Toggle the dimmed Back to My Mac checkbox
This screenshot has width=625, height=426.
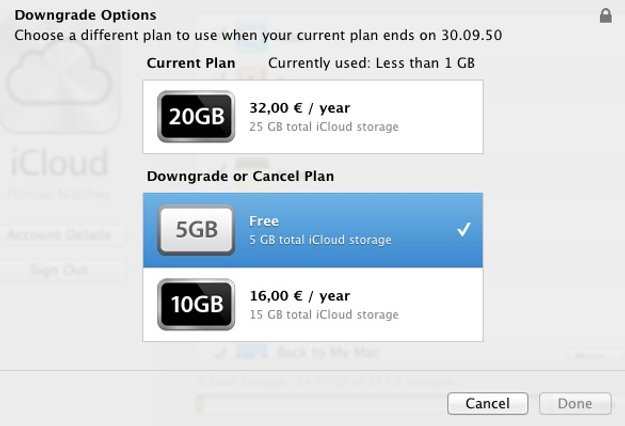(220, 352)
